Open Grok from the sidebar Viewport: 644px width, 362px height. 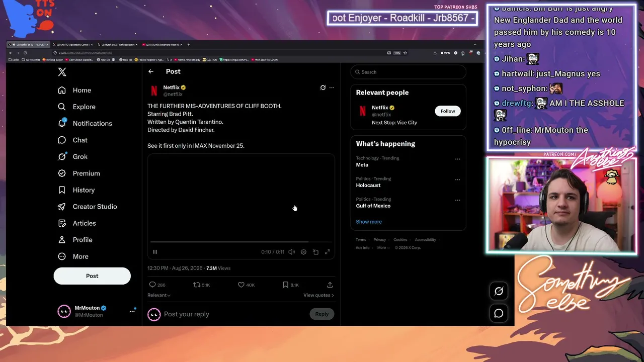(73, 156)
